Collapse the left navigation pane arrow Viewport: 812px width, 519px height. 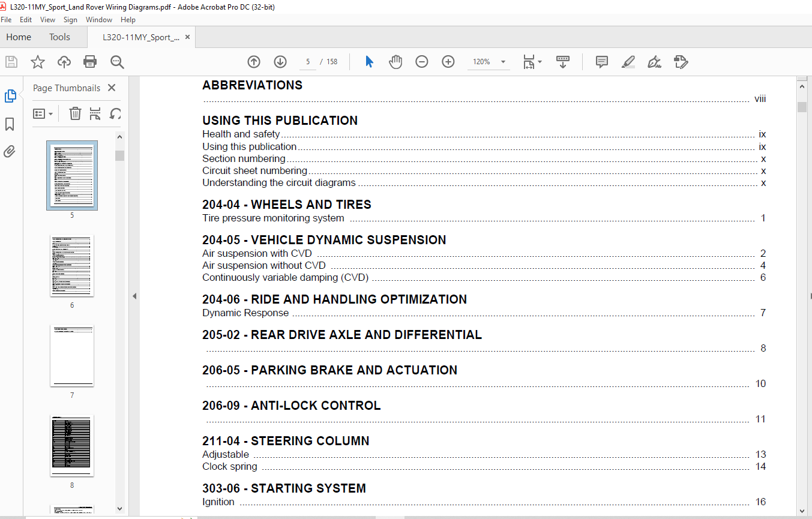click(x=134, y=296)
